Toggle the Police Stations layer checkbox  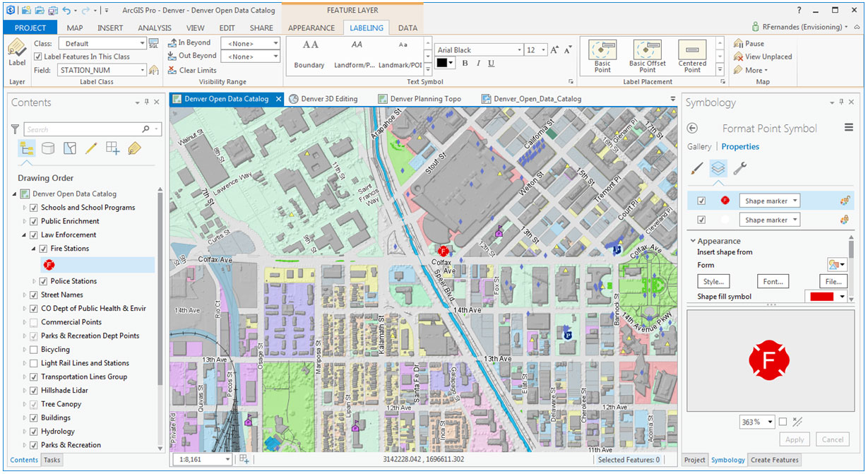click(x=44, y=281)
